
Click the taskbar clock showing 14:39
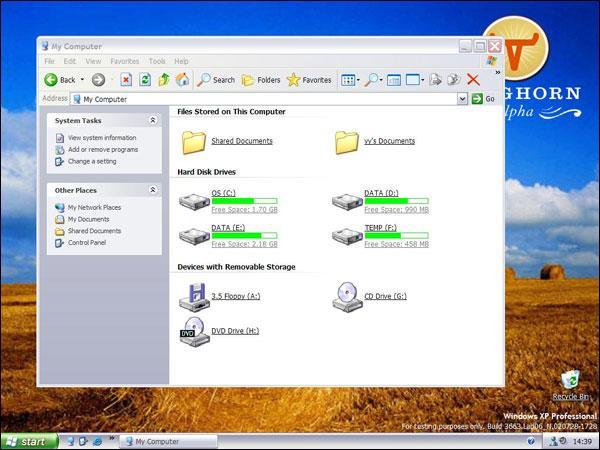[581, 442]
